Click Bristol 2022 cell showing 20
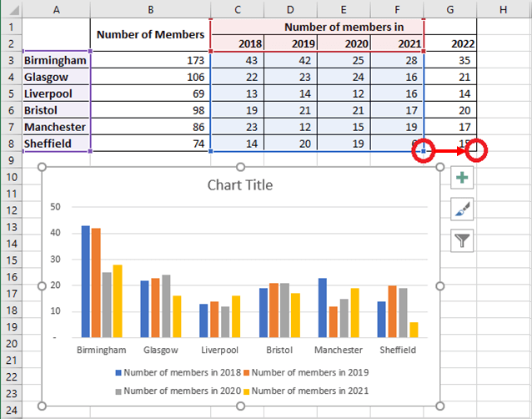 click(x=450, y=110)
